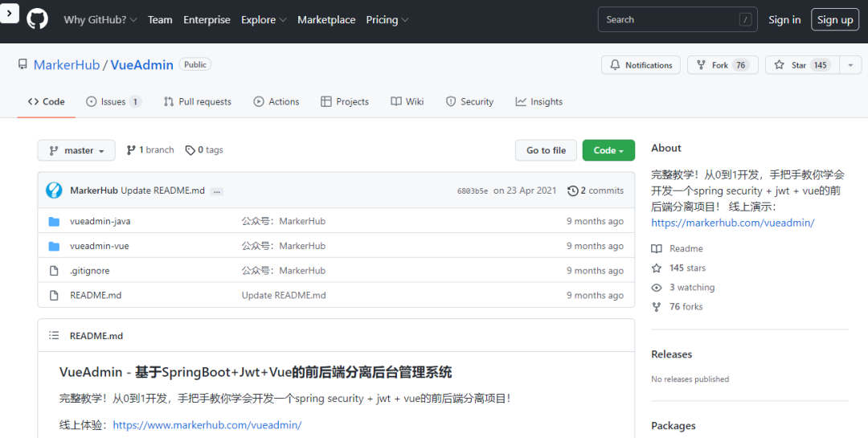Screen dimensions: 868x438
Task: Click the tag icon next to 0 tags
Action: coord(190,150)
